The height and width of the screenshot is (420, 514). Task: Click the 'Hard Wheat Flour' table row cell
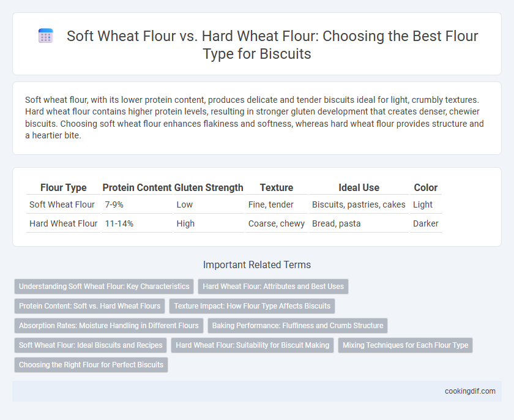[63, 223]
